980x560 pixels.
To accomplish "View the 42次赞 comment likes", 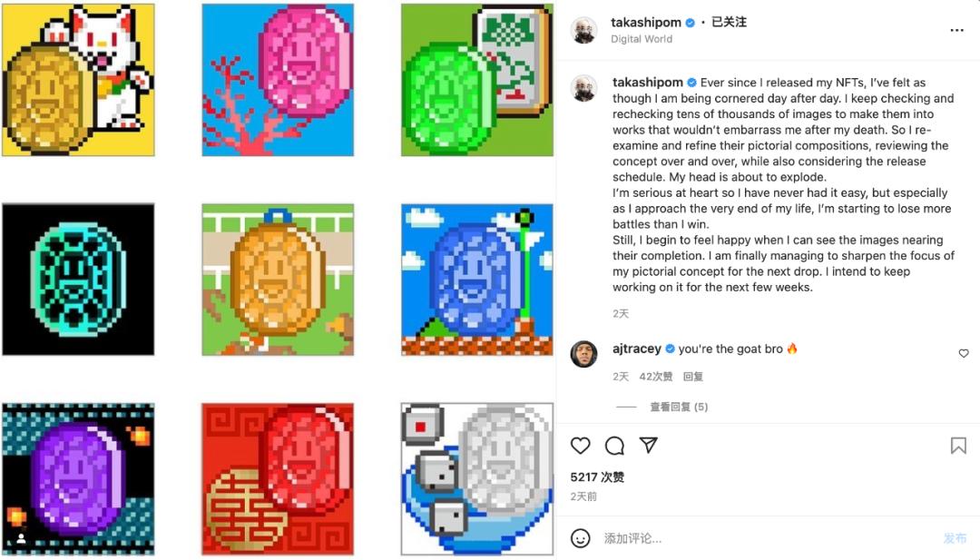I will coord(656,377).
